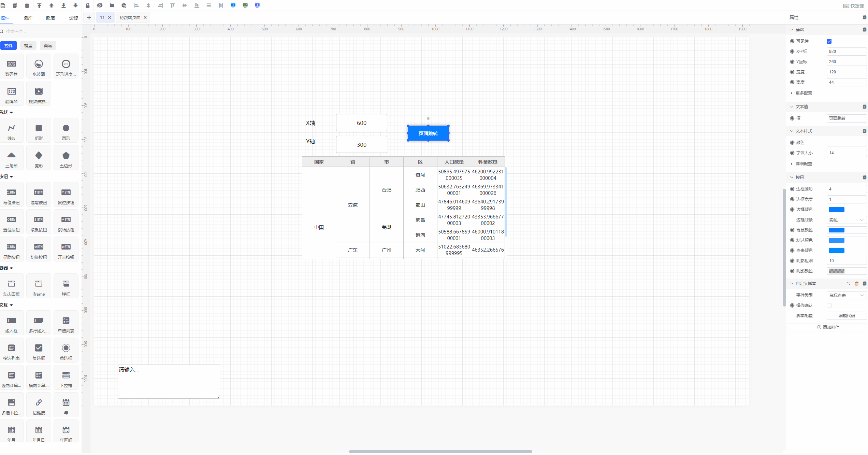Expand 更多配置 section

804,93
